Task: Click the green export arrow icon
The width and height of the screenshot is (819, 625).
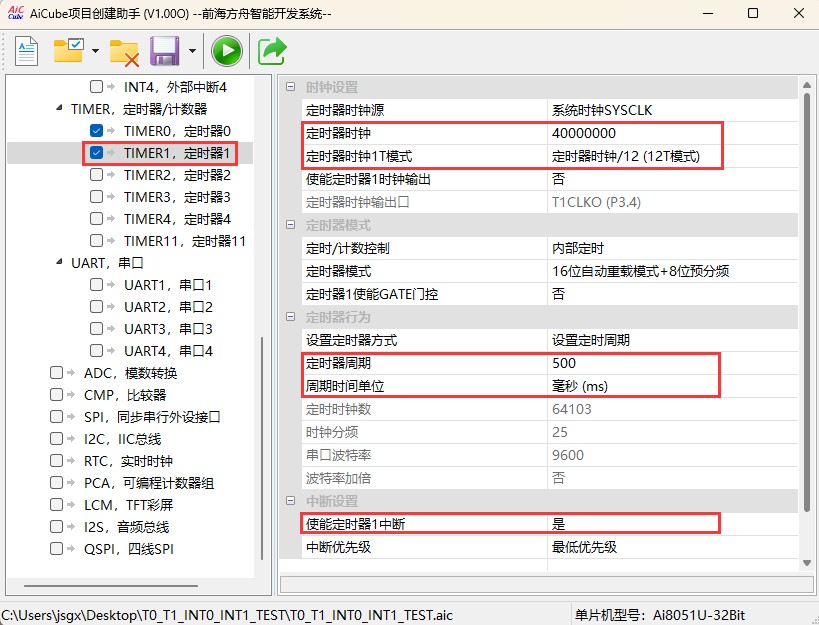Action: coord(272,50)
